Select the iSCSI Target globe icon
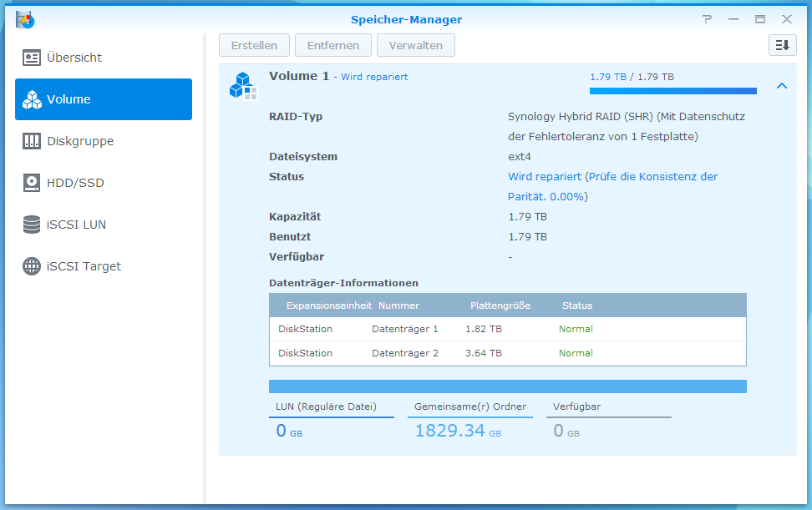812x510 pixels. 31,266
